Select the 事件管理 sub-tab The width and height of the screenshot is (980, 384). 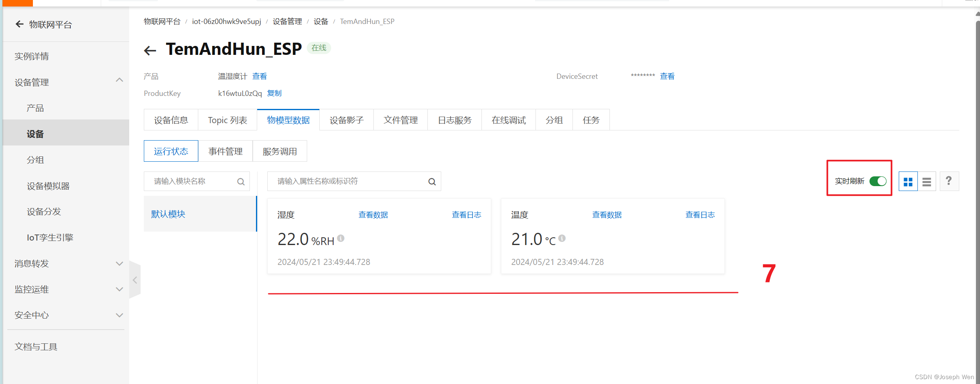coord(225,151)
